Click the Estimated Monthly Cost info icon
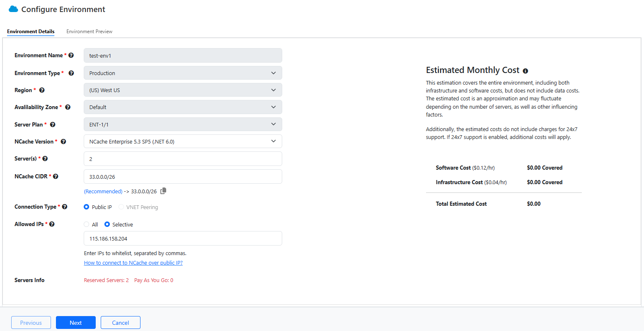Image resolution: width=644 pixels, height=331 pixels. point(525,71)
